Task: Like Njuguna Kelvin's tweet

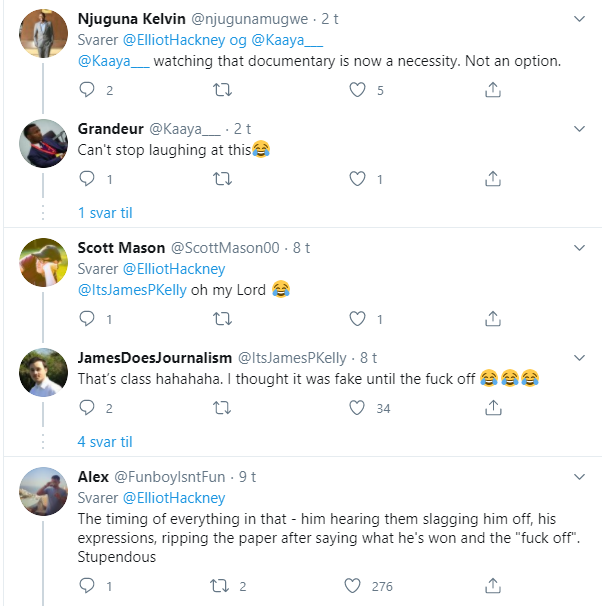Action: 358,91
